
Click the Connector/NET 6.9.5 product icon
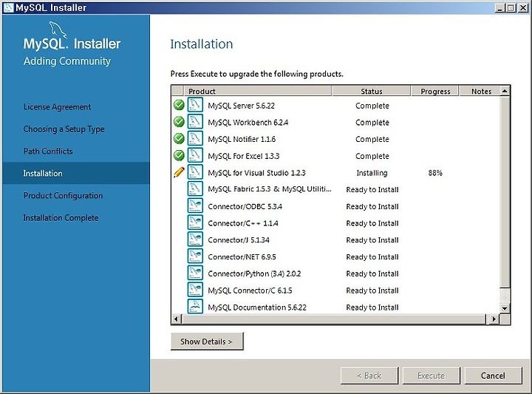point(195,257)
